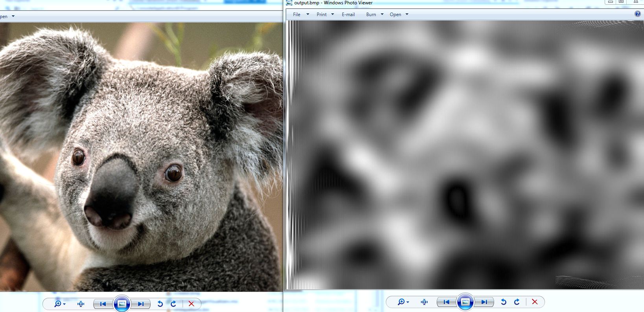This screenshot has width=644, height=312.
Task: Open zoom magnifier in the koala window
Action: [60, 304]
